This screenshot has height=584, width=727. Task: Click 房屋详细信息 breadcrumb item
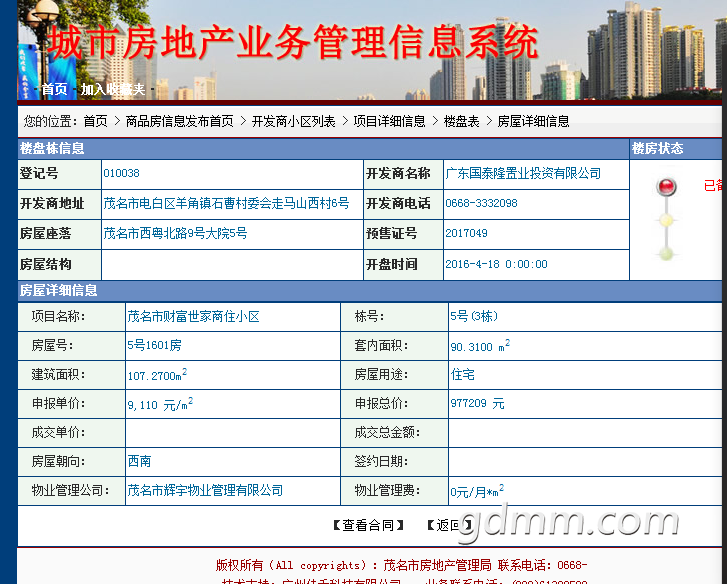533,121
